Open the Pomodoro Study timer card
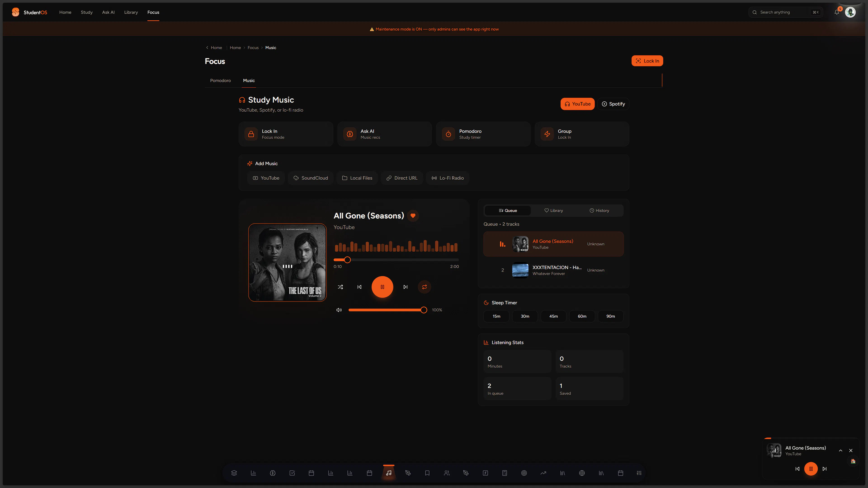Viewport: 868px width, 488px height. (483, 134)
